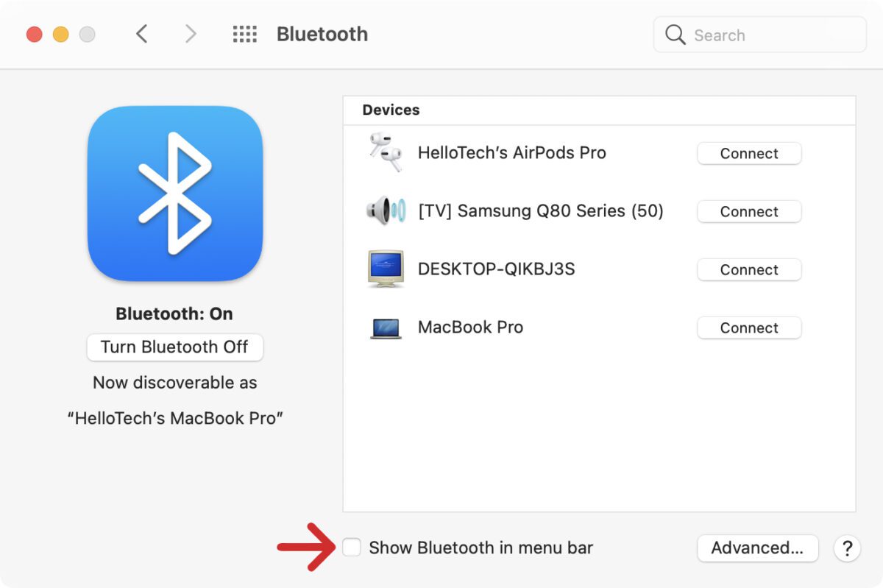
Task: Connect to HelloTech's AirPods Pro
Action: tap(748, 153)
